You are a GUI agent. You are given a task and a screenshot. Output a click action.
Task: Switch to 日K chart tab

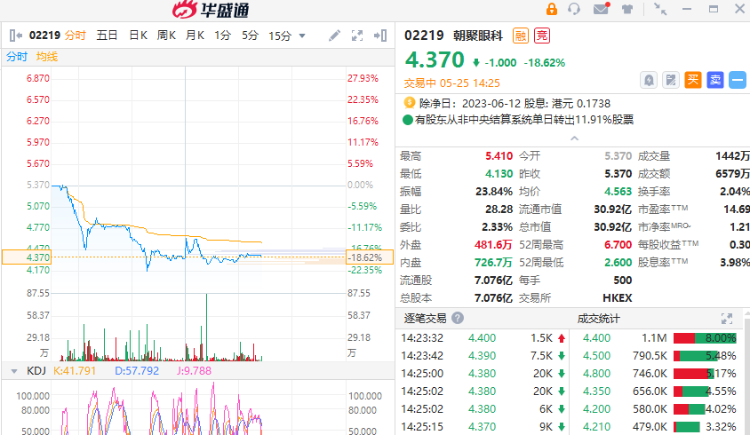point(138,35)
